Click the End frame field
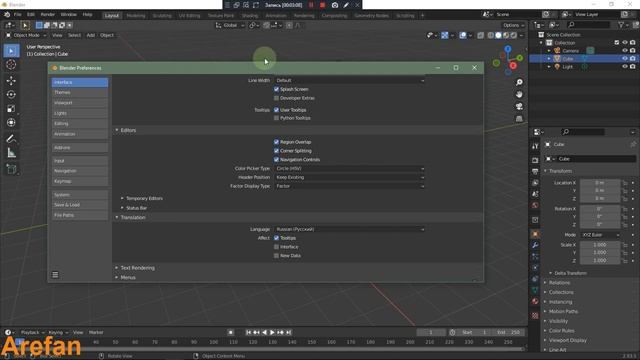640x360 pixels. 508,333
